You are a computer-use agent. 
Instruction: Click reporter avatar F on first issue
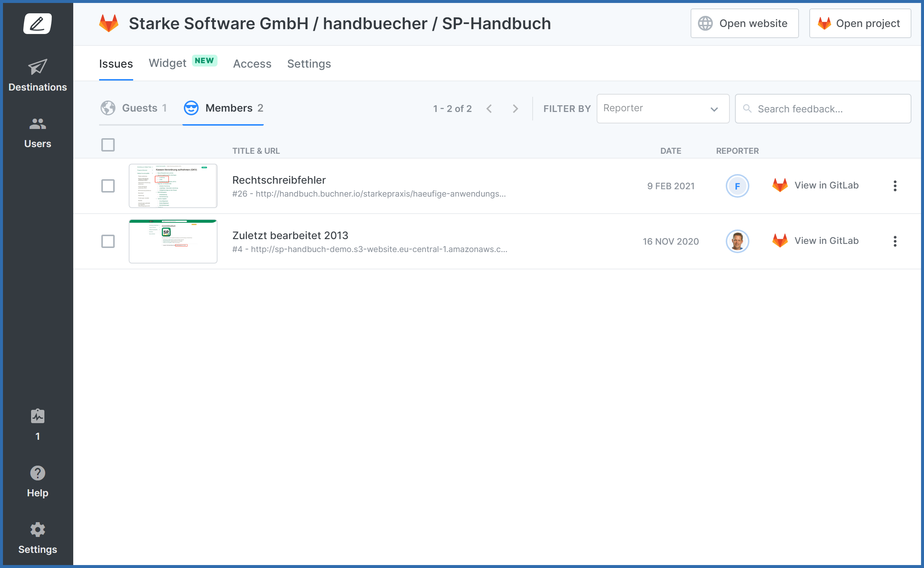[737, 186]
